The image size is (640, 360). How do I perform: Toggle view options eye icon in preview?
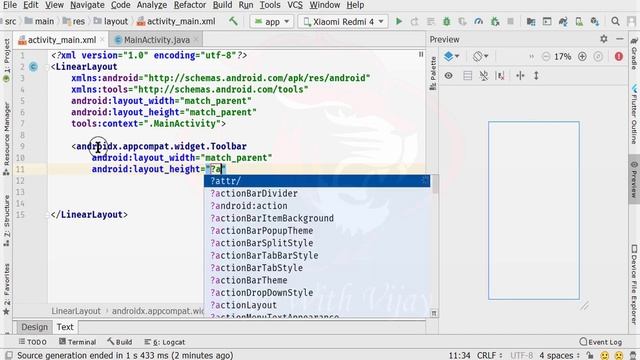[449, 76]
